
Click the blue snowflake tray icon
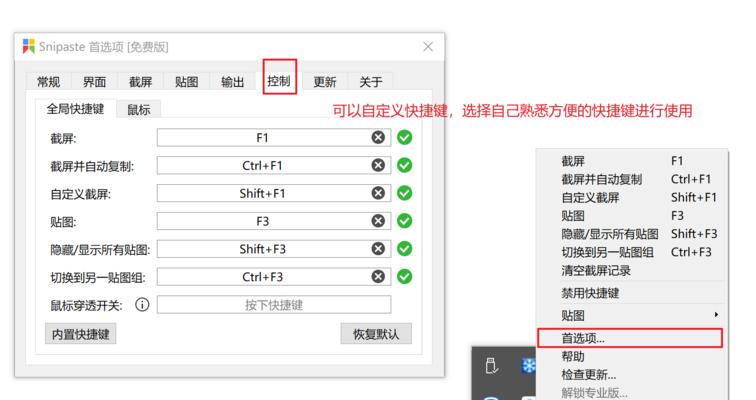(x=528, y=366)
